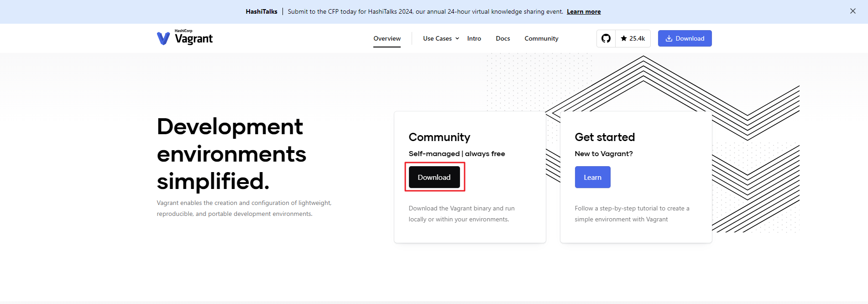868x304 pixels.
Task: Open the Community nav item
Action: pyautogui.click(x=541, y=38)
